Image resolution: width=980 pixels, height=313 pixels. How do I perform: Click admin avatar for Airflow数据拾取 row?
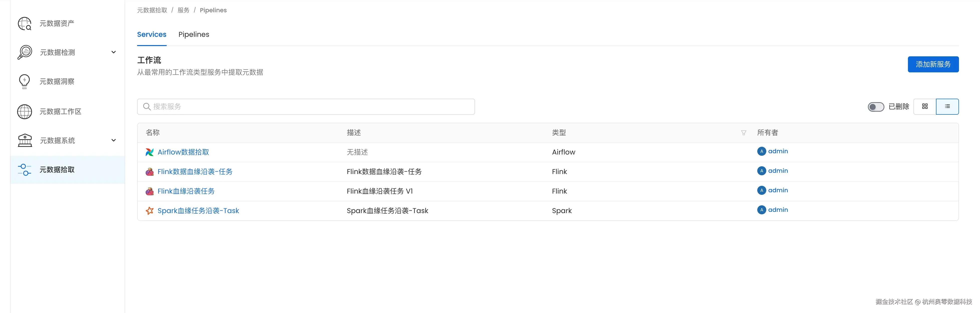pos(761,151)
